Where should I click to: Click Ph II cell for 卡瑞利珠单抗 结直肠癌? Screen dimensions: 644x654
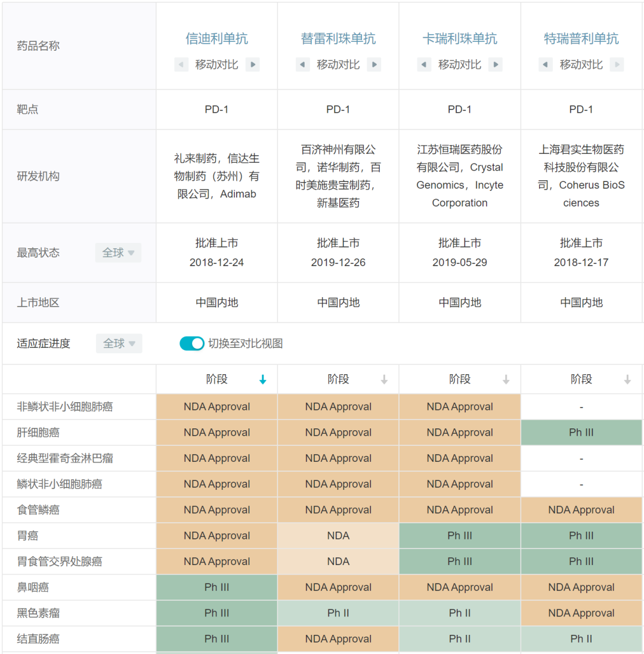coord(460,639)
